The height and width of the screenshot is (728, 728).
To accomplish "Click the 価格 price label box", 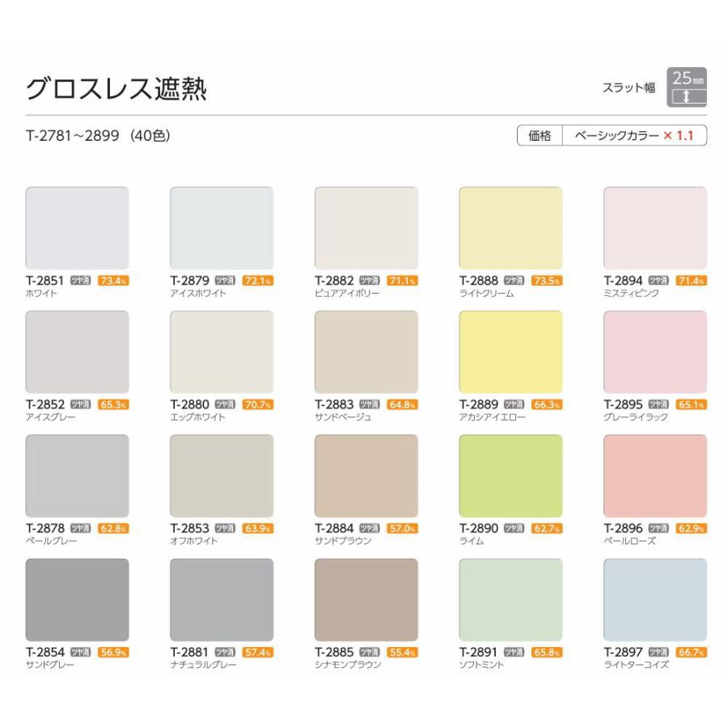I will [540, 136].
